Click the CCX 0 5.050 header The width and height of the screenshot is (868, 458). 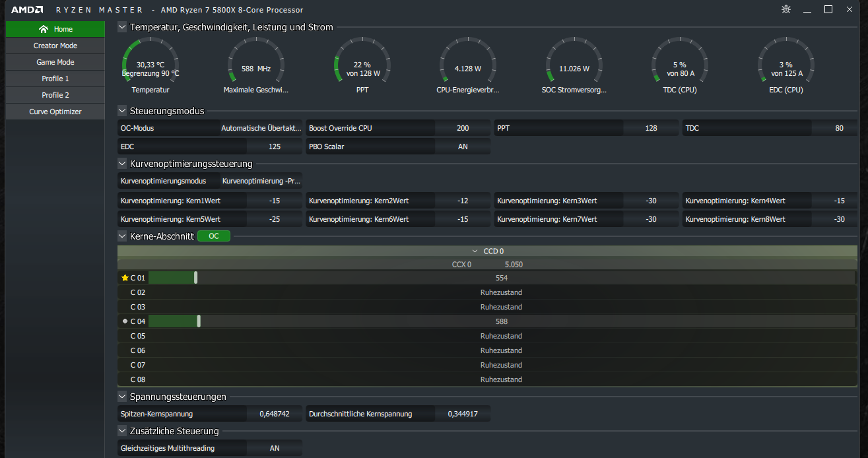point(487,264)
